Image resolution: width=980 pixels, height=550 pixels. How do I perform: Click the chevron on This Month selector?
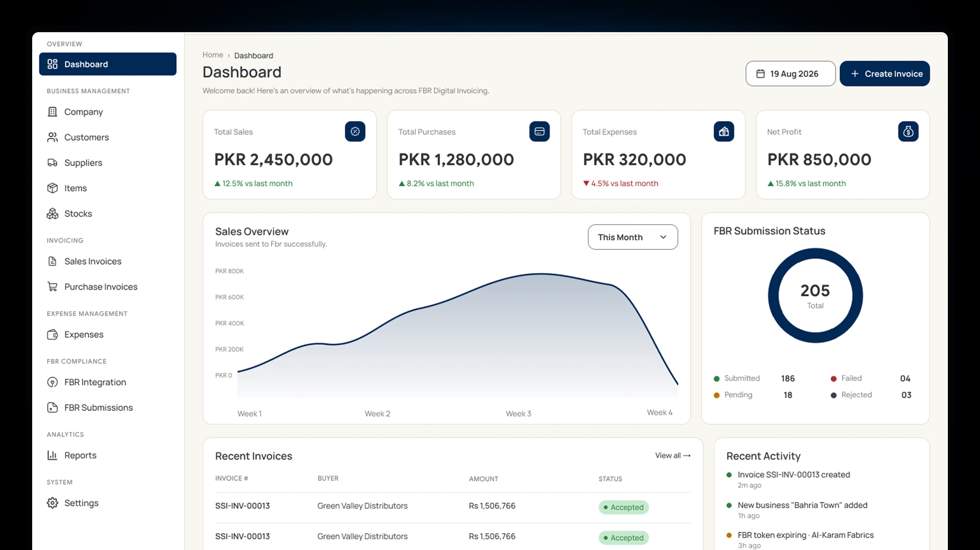(663, 237)
